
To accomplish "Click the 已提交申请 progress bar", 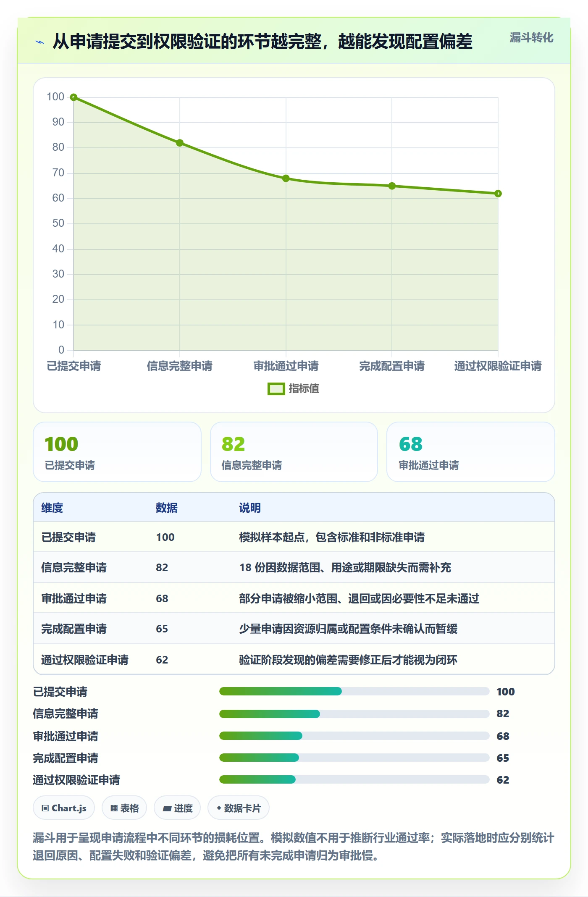I will coord(354,691).
